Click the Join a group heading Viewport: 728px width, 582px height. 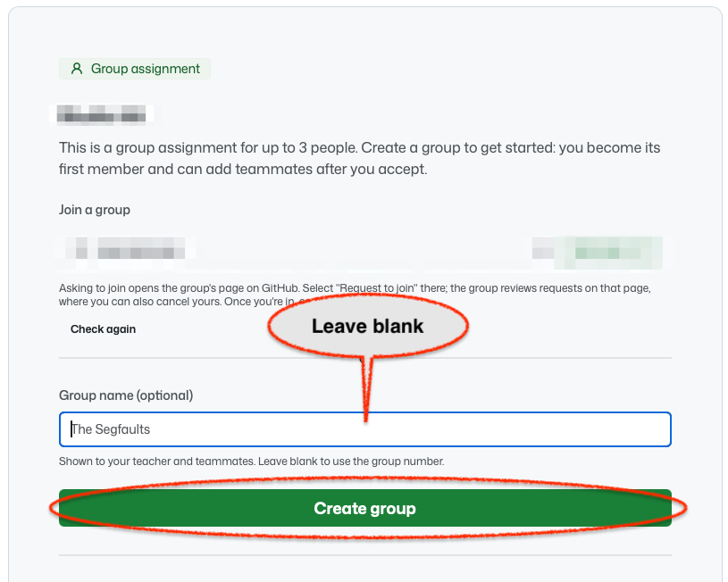(x=95, y=210)
